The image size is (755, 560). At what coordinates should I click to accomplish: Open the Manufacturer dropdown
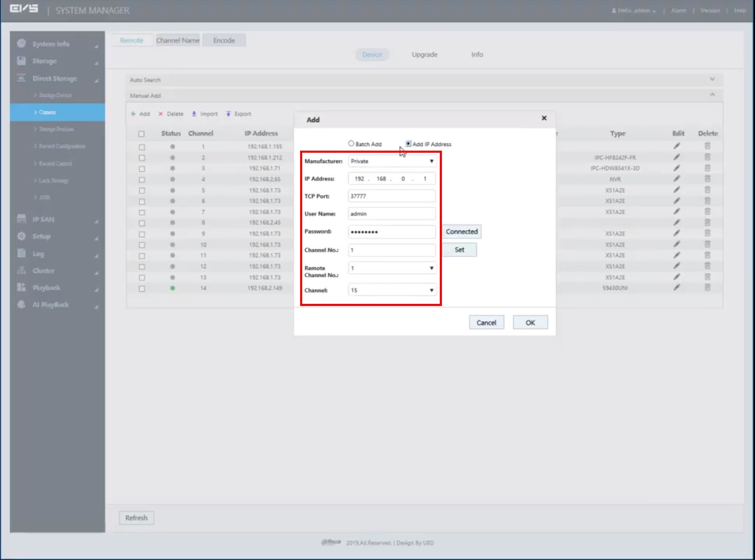point(392,161)
